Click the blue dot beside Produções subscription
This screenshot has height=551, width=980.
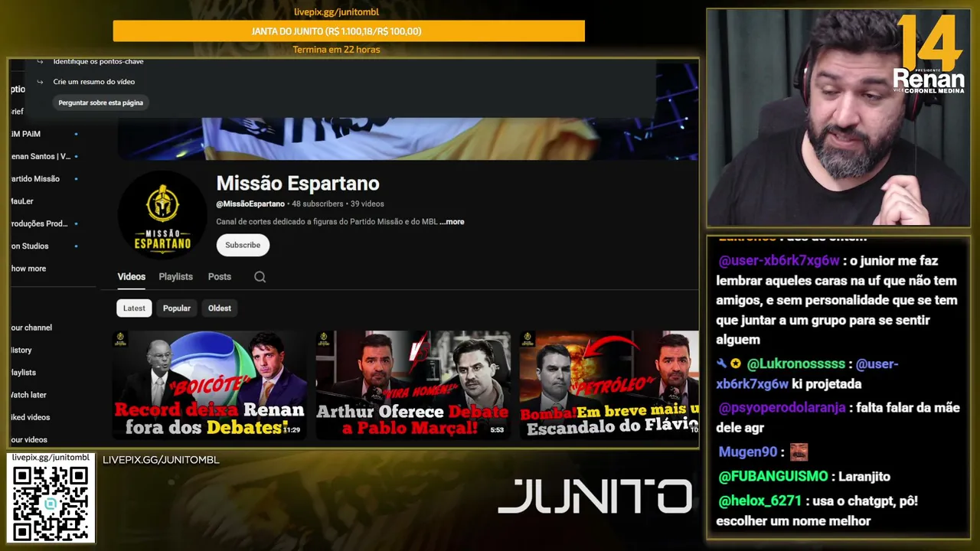[x=76, y=223]
